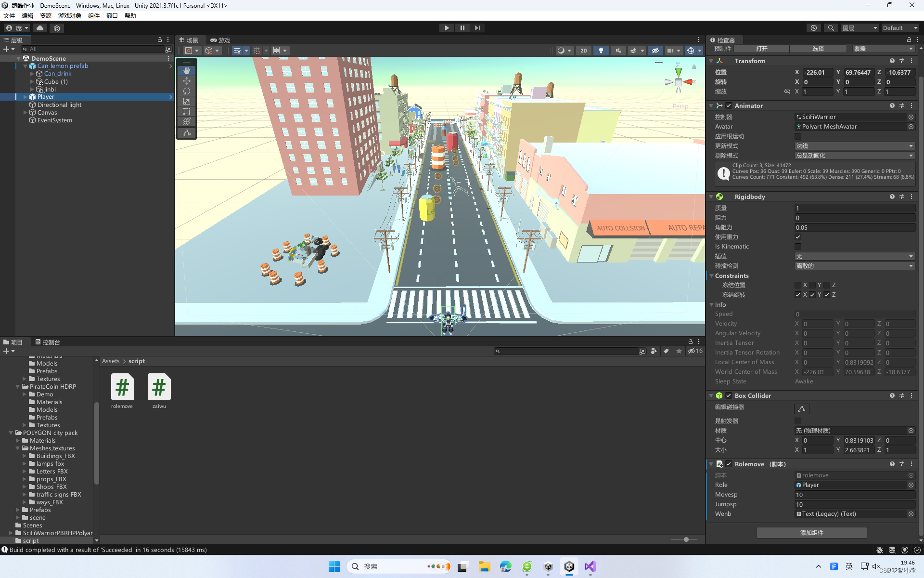
Task: Toggle 2D view mode button
Action: coord(583,51)
